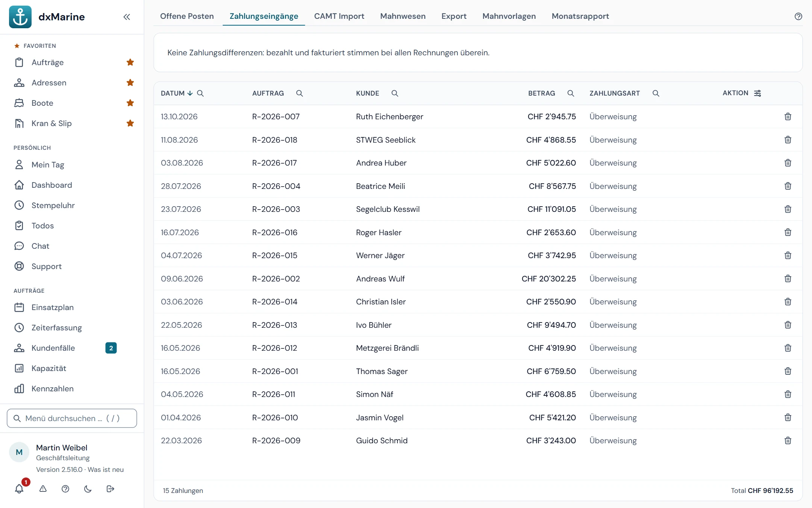Open order R-2026-004 Beatrice Meili row
Screen dimensions: 812x508
tap(478, 186)
